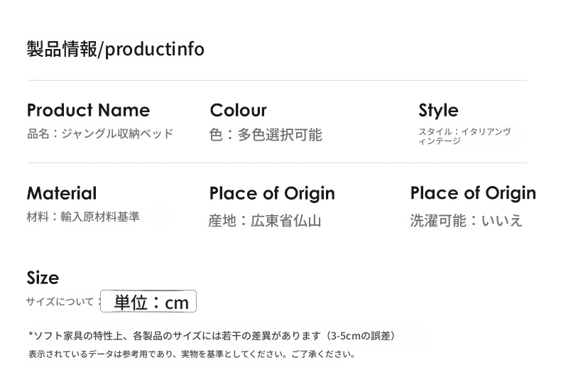Click the 輸入原材料基準 material text
561x392 pixels.
100,217
